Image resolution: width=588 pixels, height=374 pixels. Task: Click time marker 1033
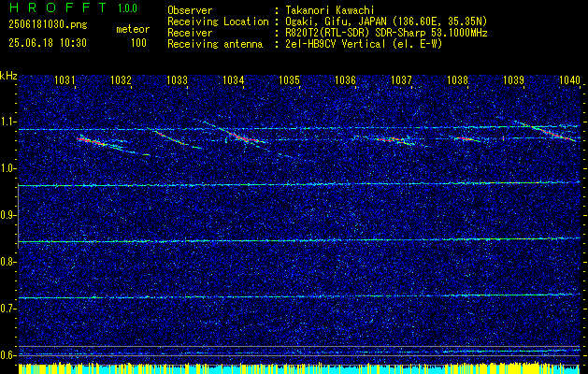click(x=177, y=80)
